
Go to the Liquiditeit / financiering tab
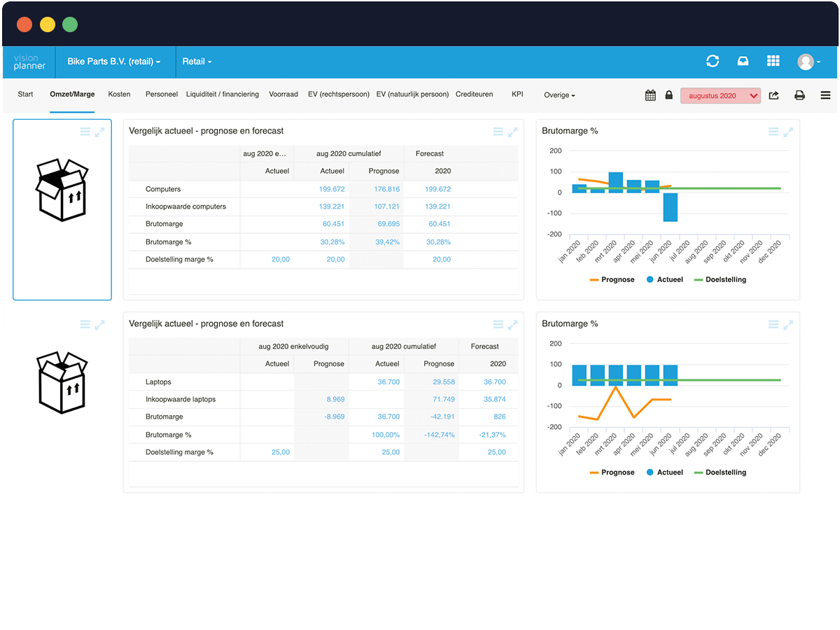pyautogui.click(x=222, y=94)
